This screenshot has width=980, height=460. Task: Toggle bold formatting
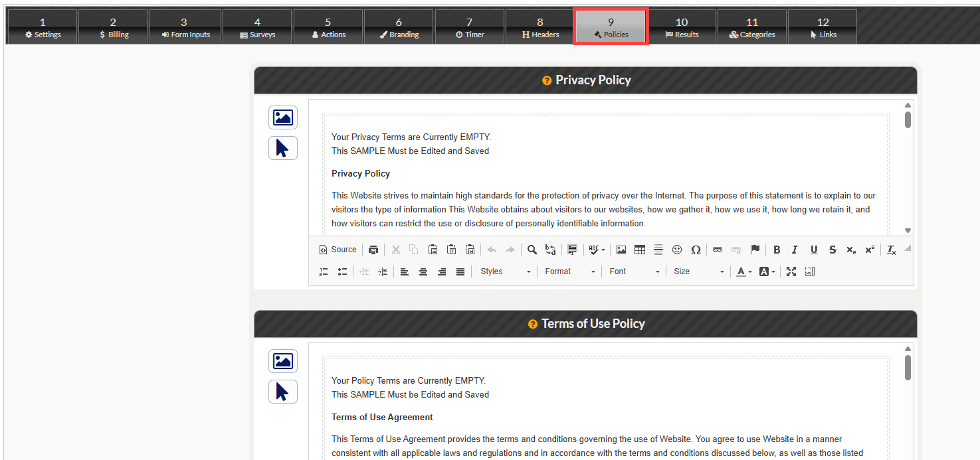[777, 250]
